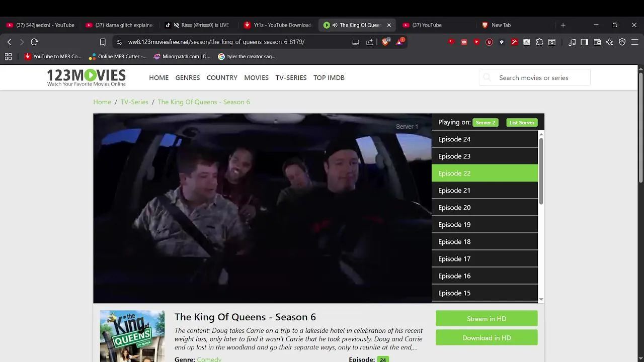Select Episode 20 from the list
The image size is (644, 362).
tap(485, 208)
